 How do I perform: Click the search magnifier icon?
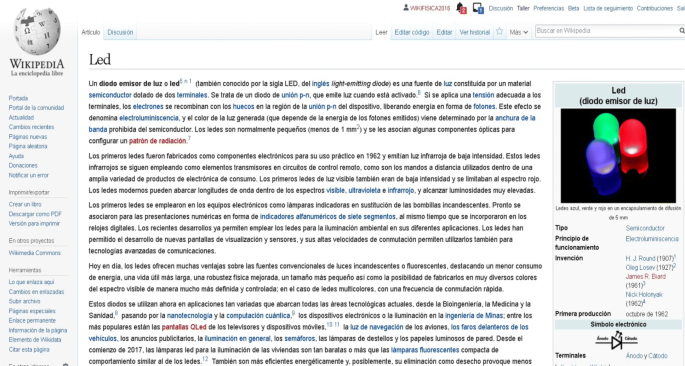click(682, 31)
